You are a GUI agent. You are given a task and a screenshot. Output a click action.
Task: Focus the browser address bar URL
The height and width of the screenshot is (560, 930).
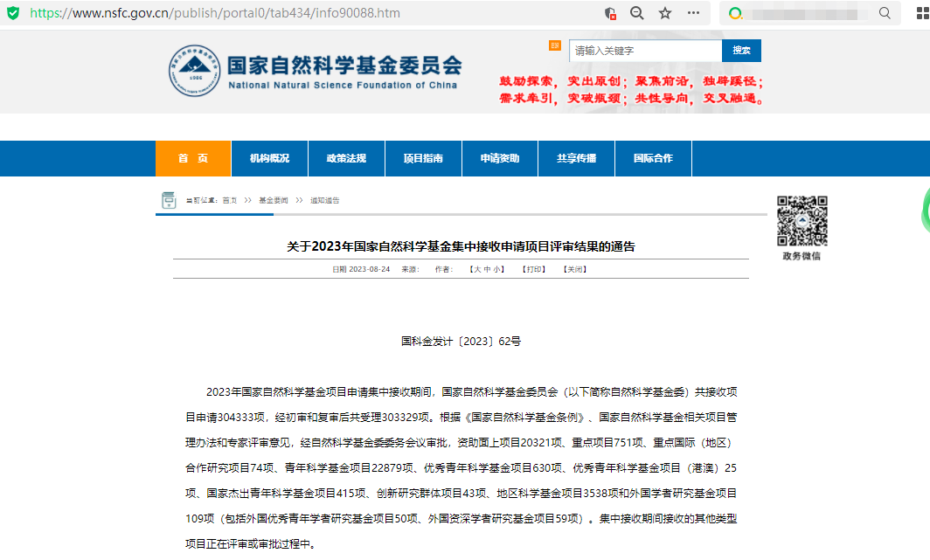click(x=215, y=13)
